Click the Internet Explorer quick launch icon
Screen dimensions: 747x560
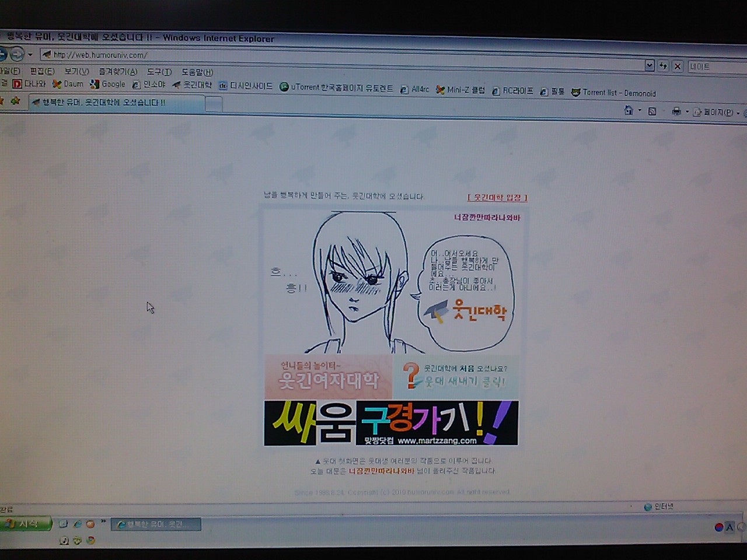(77, 524)
